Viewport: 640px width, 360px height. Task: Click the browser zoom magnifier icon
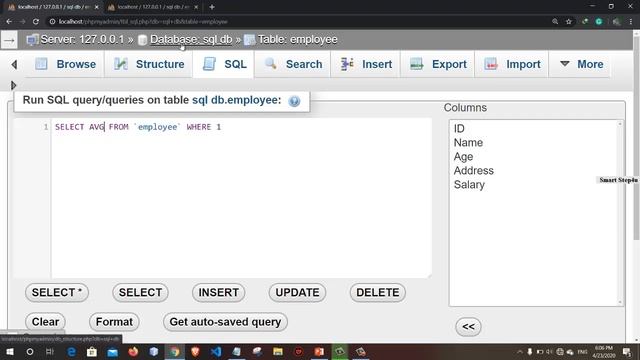coord(555,22)
